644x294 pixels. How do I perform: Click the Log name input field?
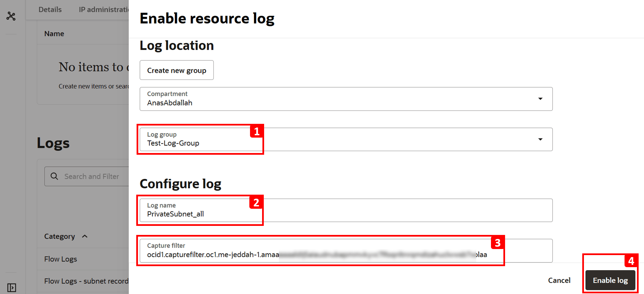click(x=346, y=210)
